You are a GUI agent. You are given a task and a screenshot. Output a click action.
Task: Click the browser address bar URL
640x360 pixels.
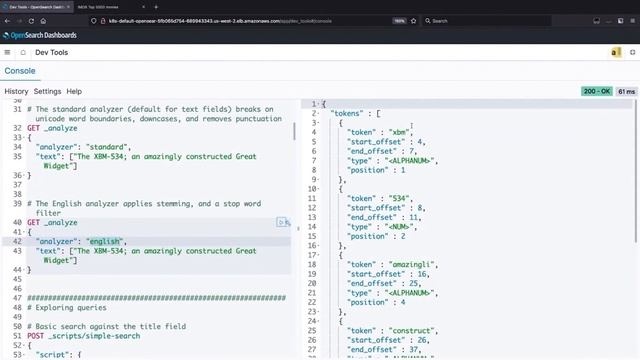coord(220,21)
